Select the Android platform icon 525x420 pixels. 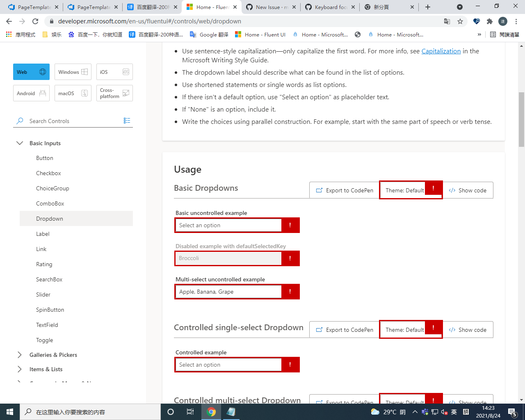coord(43,93)
